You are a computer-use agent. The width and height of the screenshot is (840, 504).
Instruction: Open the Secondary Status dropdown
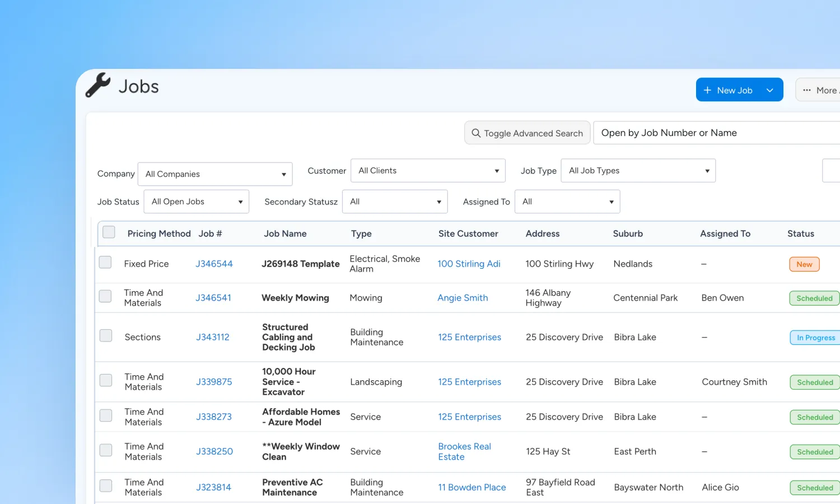395,202
